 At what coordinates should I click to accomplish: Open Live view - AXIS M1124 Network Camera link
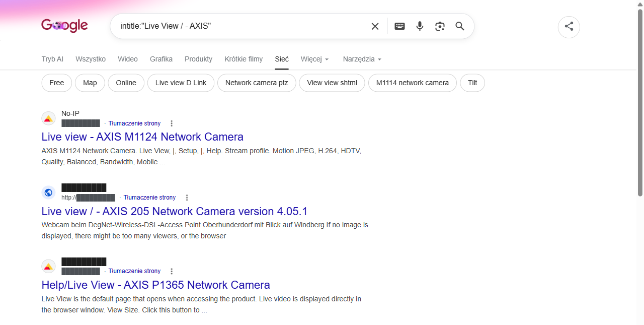pyautogui.click(x=142, y=137)
